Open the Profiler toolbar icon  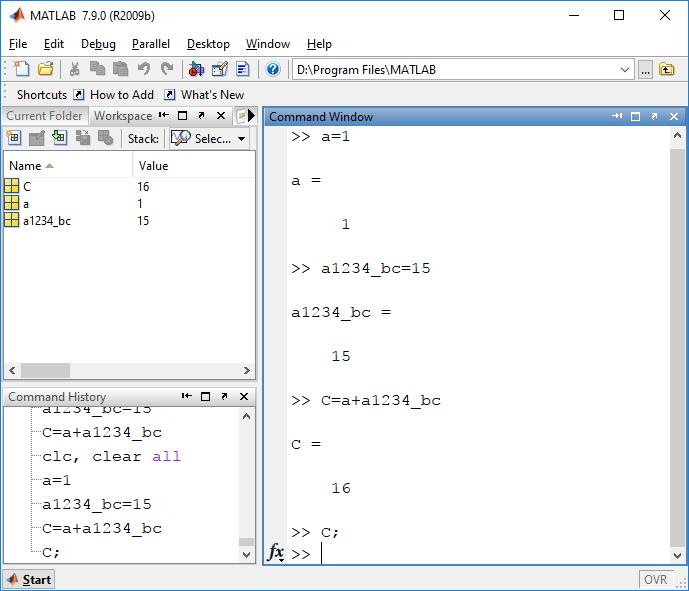(243, 69)
